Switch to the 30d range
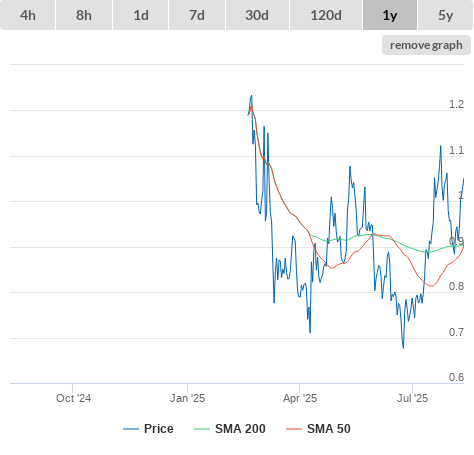474x455 pixels. pos(257,15)
